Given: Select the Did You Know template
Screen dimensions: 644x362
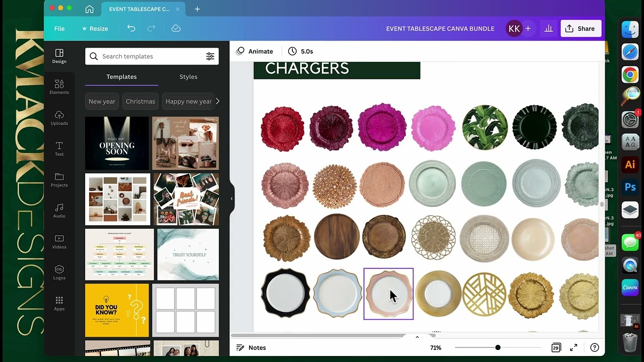Looking at the screenshot, I should click(x=117, y=310).
